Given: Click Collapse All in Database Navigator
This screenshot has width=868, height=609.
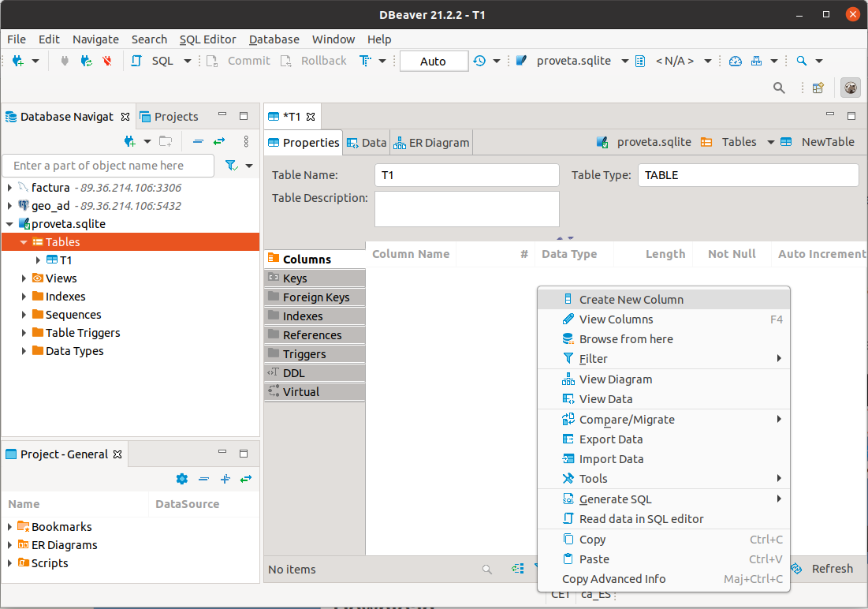Looking at the screenshot, I should 198,141.
